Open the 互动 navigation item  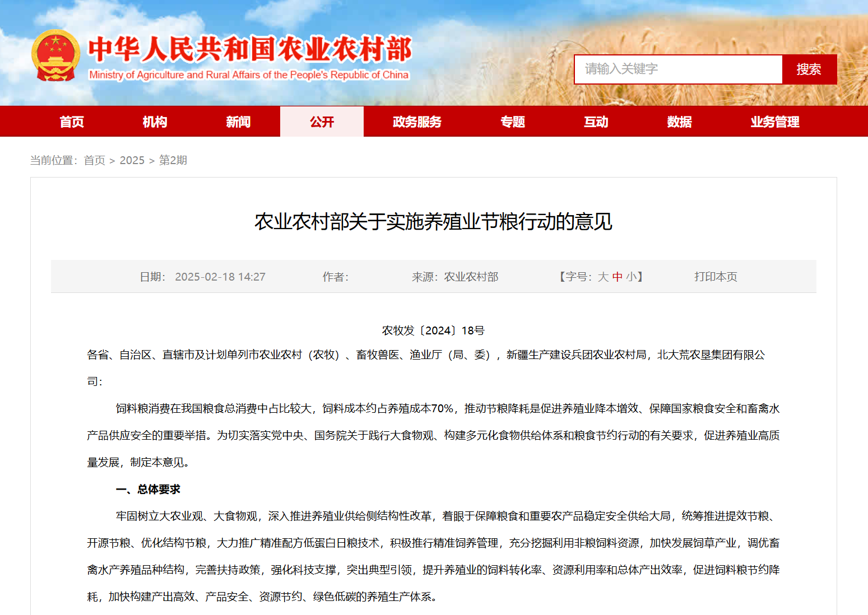(x=596, y=122)
